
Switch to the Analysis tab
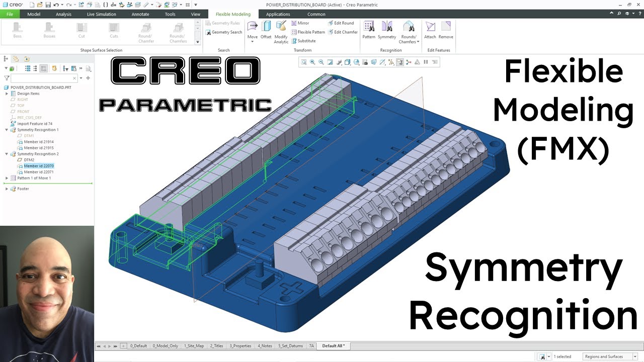63,14
